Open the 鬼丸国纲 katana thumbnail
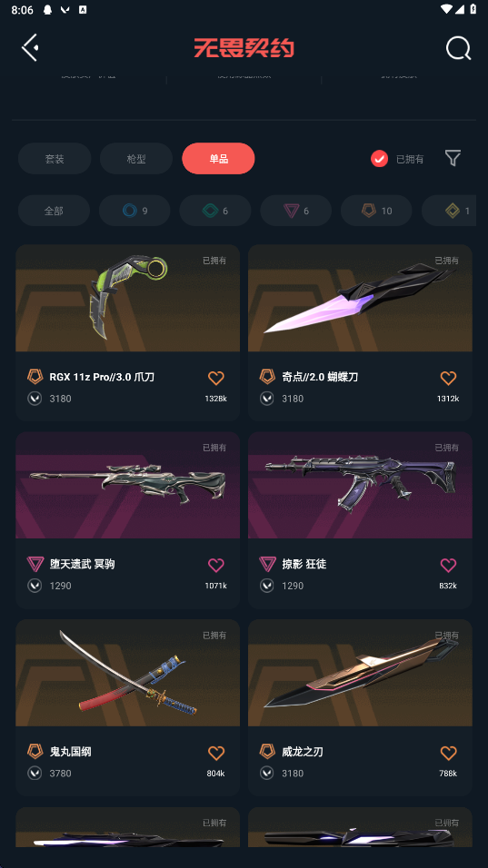488x868 pixels. tap(128, 673)
